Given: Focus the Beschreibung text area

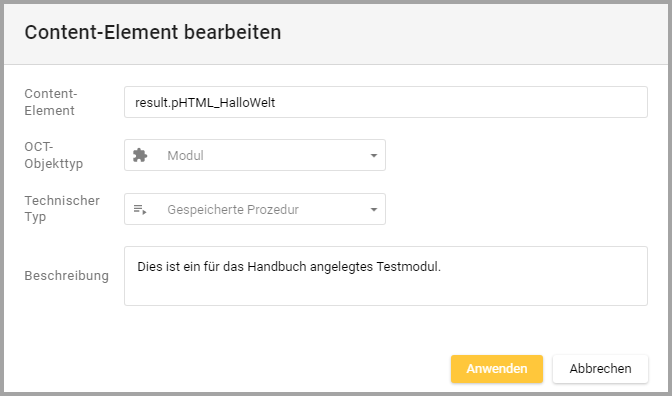Looking at the screenshot, I should click(386, 276).
